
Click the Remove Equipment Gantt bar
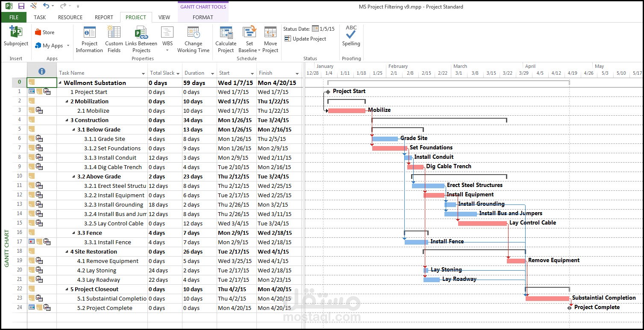[516, 261]
